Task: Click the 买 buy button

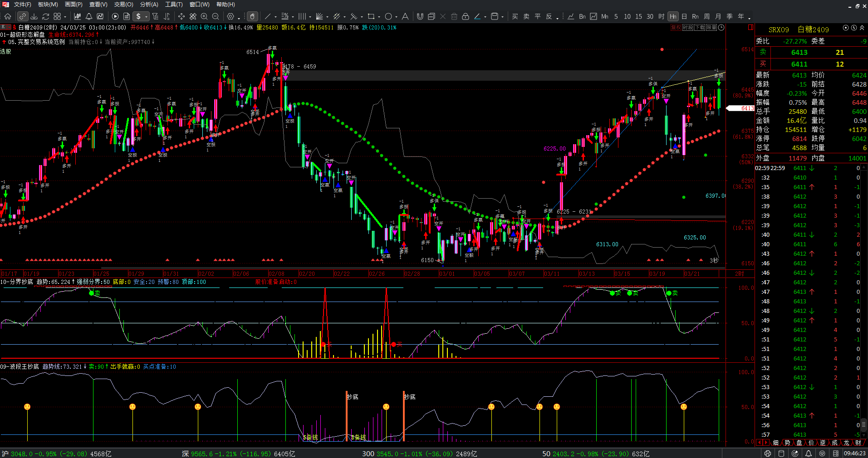Action: pyautogui.click(x=515, y=16)
